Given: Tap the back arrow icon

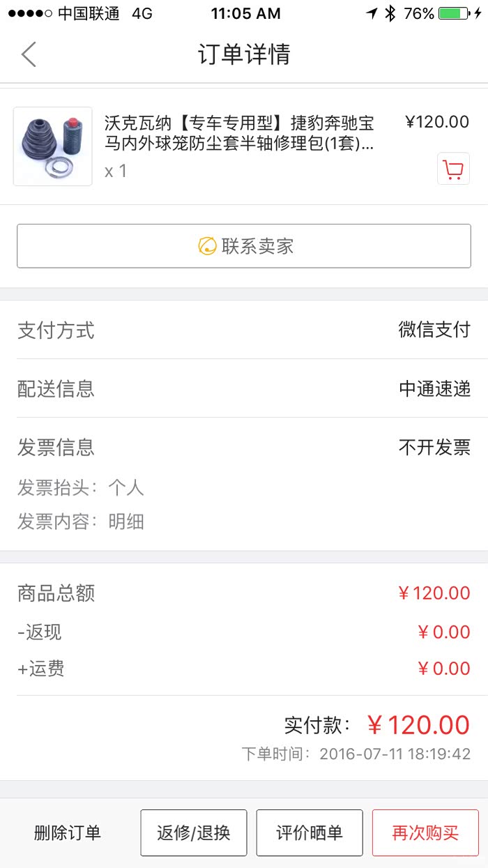Looking at the screenshot, I should point(29,54).
